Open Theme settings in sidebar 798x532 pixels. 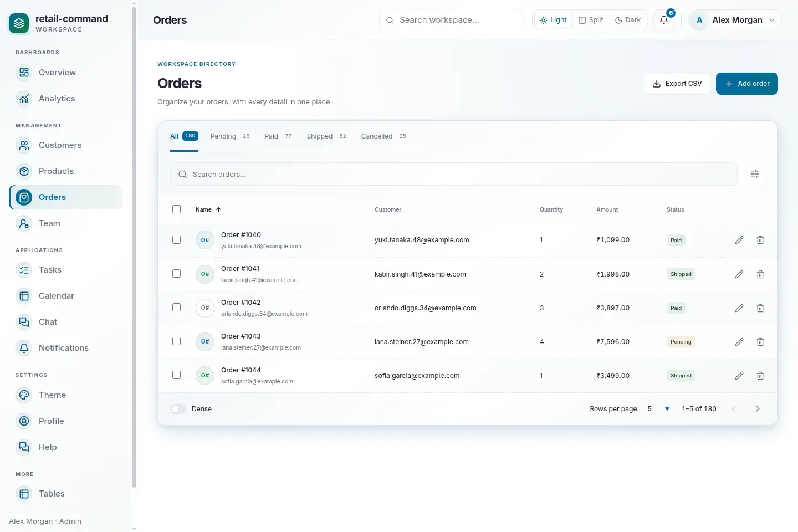pos(65,395)
